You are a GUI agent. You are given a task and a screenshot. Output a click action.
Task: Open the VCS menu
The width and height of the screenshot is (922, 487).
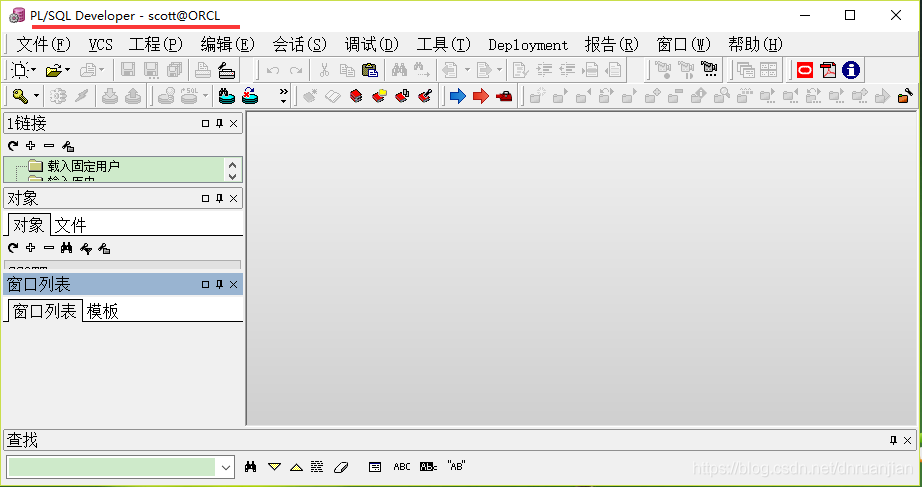pos(101,45)
